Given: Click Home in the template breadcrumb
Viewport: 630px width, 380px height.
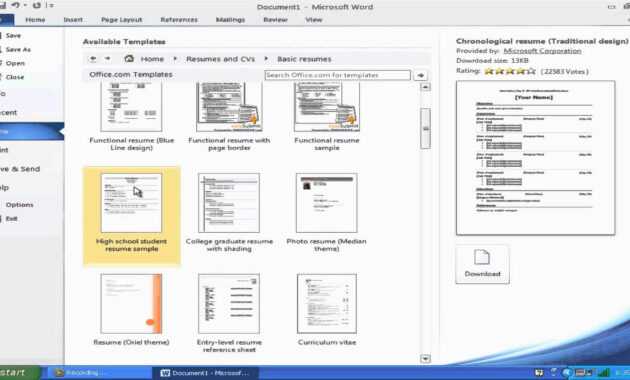Looking at the screenshot, I should [x=152, y=59].
